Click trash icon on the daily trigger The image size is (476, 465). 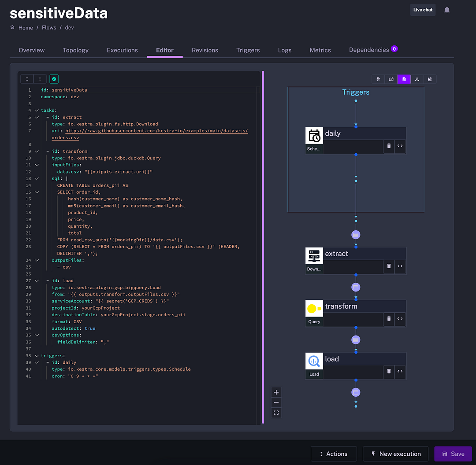point(389,146)
